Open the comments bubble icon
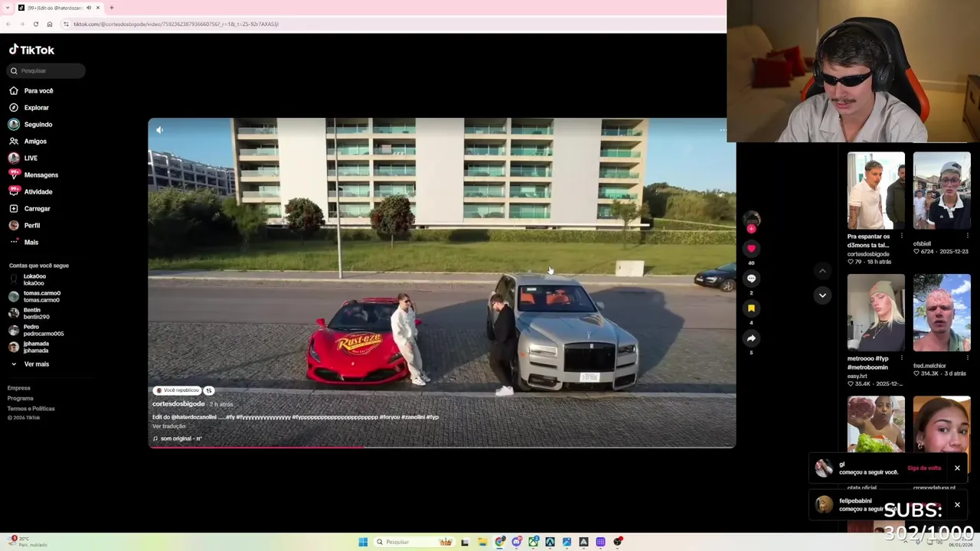980x551 pixels. [x=751, y=279]
